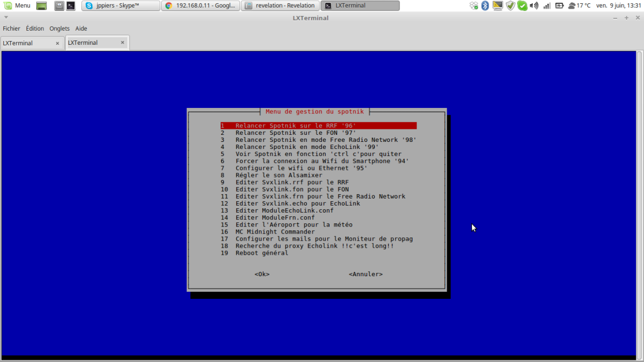
Task: Switch to the Skype taskbar window
Action: (121, 5)
